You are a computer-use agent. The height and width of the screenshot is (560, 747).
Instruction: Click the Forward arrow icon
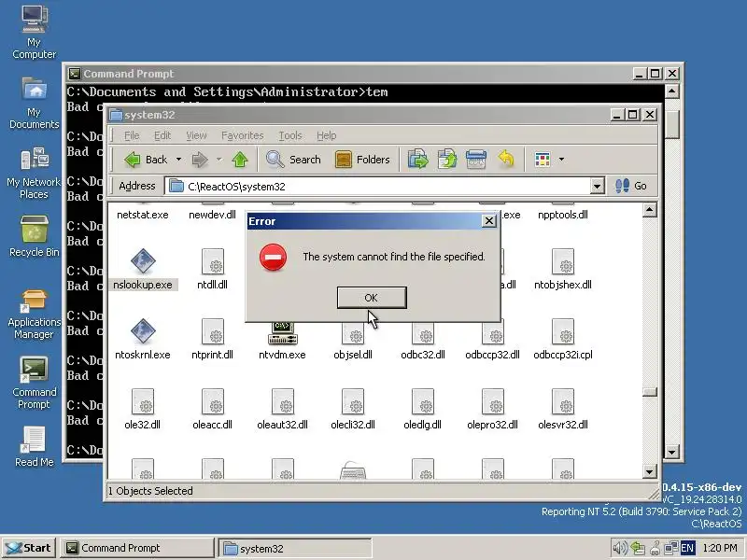click(x=200, y=160)
